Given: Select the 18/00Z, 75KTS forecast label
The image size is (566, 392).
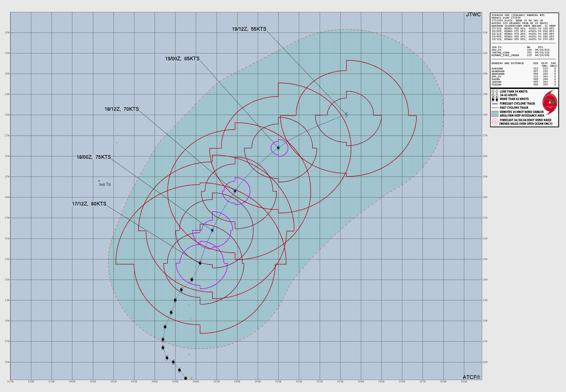Looking at the screenshot, I should [x=93, y=157].
